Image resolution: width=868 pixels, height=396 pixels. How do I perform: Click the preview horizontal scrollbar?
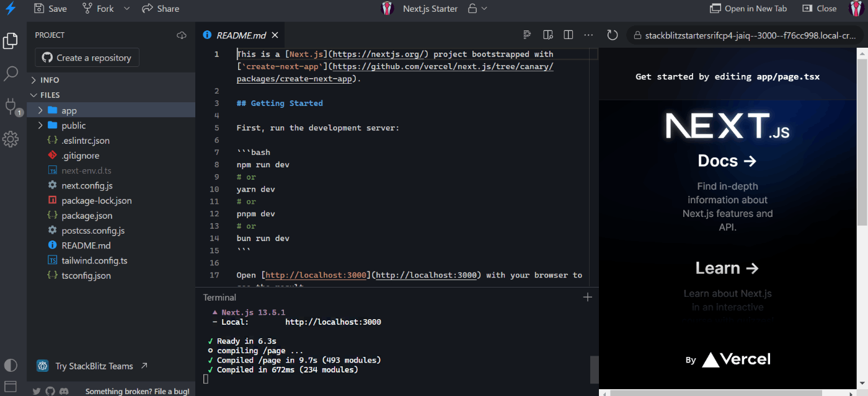pos(716,392)
